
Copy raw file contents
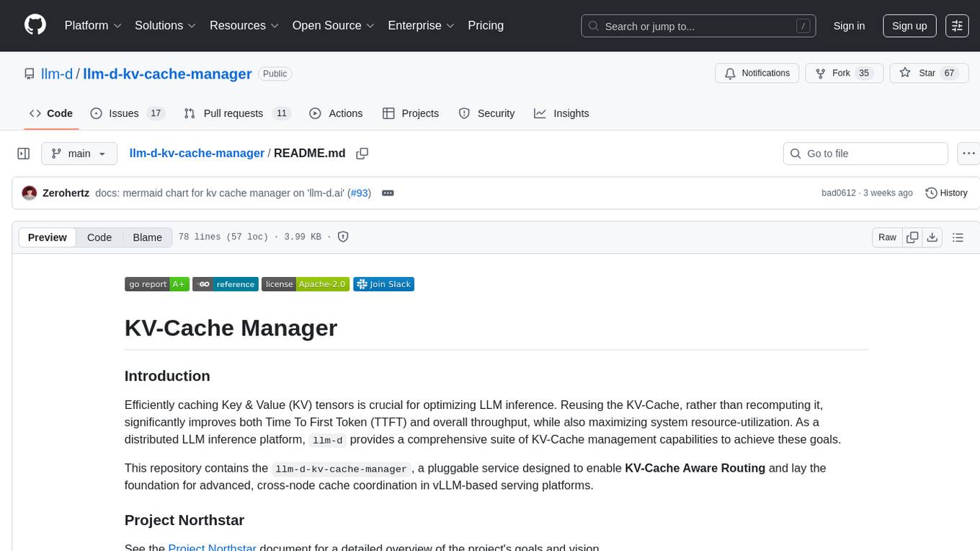(912, 237)
